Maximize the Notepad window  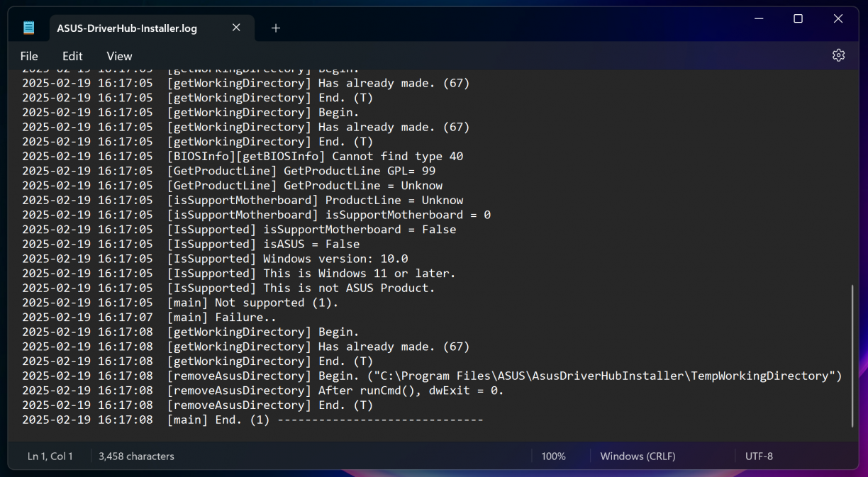798,19
